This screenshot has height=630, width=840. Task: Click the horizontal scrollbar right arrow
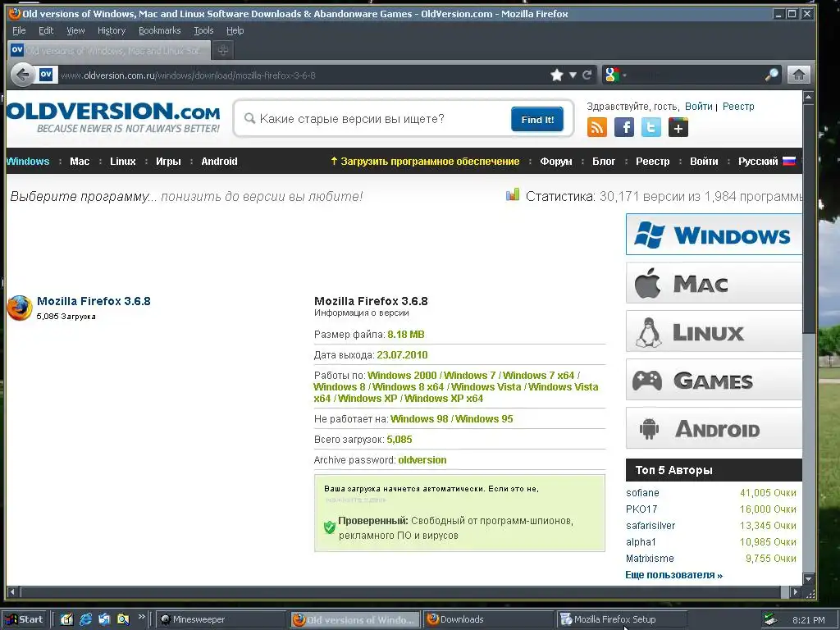[795, 592]
